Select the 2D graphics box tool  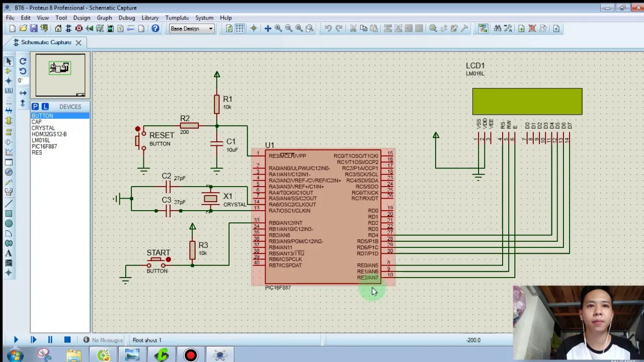coord(9,214)
